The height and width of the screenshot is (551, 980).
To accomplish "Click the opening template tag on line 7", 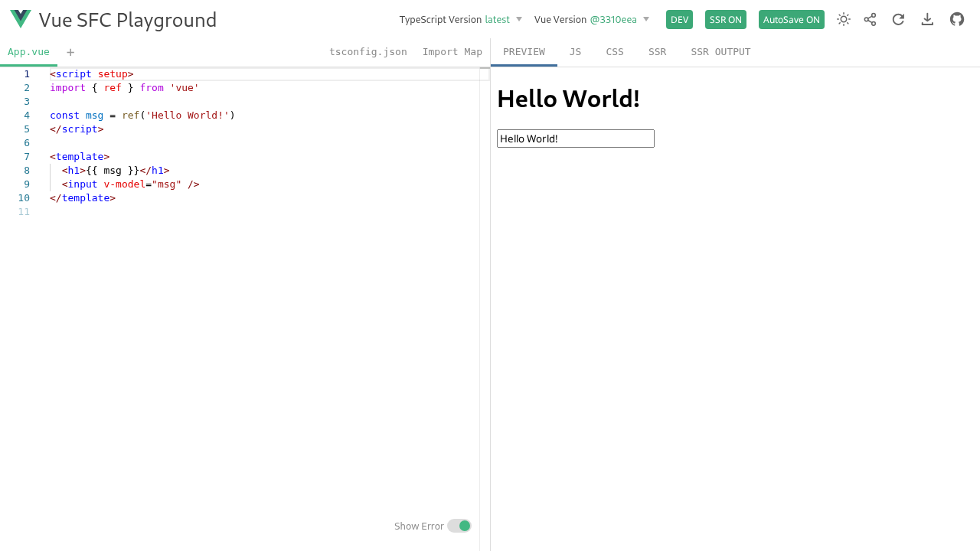I will click(x=80, y=157).
